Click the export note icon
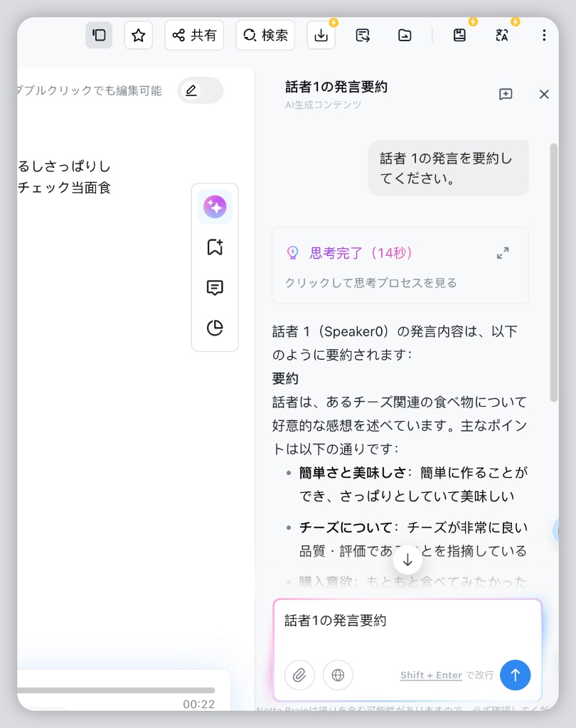576x728 pixels. (x=362, y=34)
